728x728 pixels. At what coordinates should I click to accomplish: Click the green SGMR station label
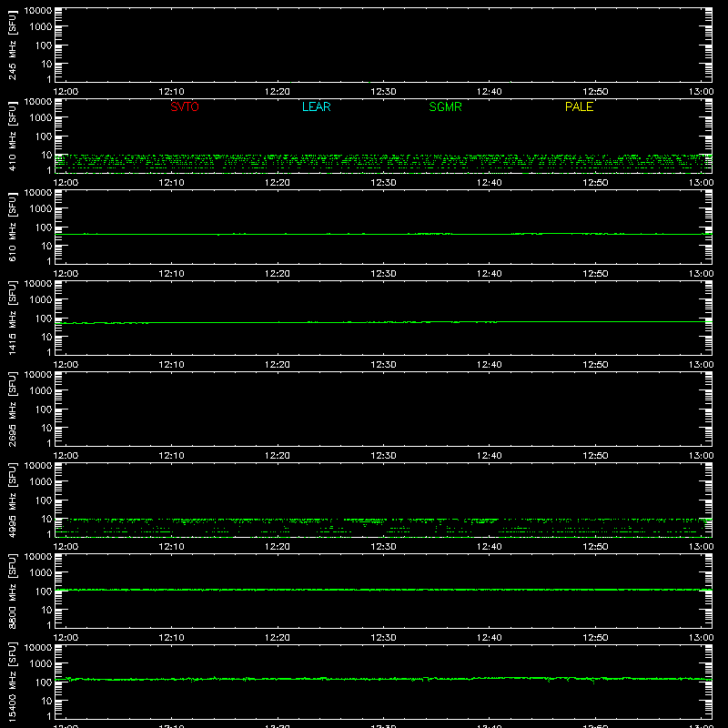(445, 106)
